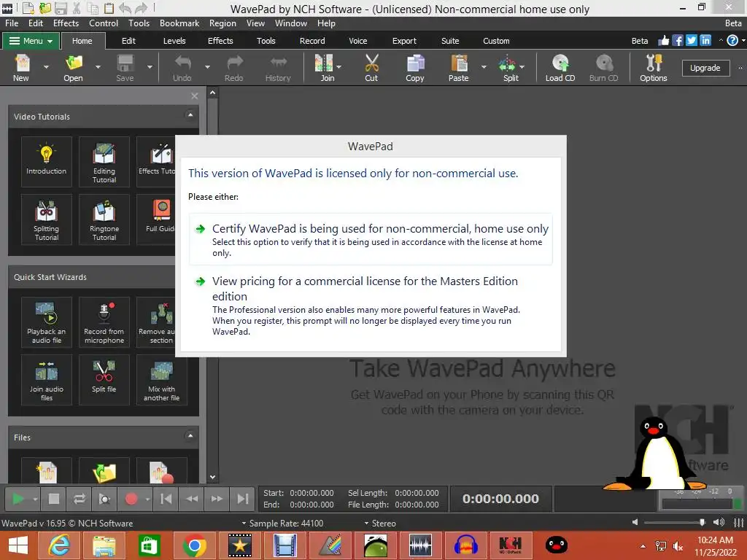Image resolution: width=747 pixels, height=560 pixels.
Task: Switch to the Export ribbon tab
Action: pos(404,41)
